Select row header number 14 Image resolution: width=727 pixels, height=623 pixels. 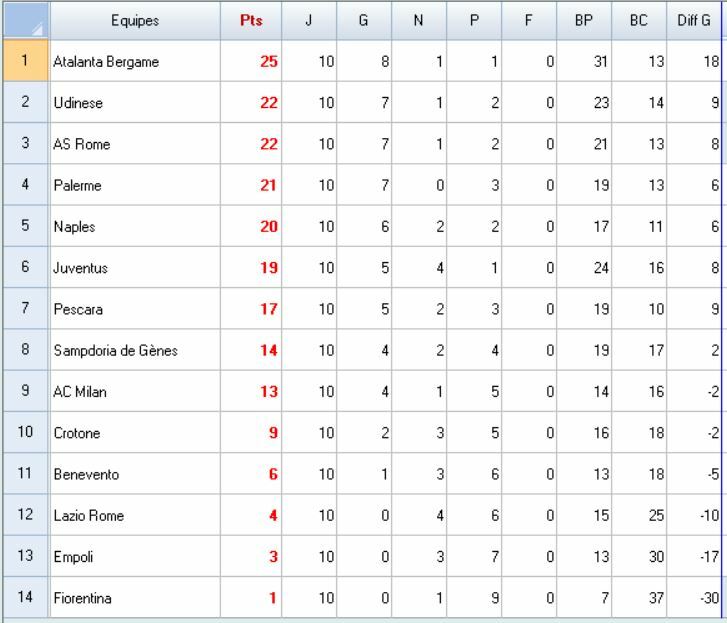pos(24,598)
